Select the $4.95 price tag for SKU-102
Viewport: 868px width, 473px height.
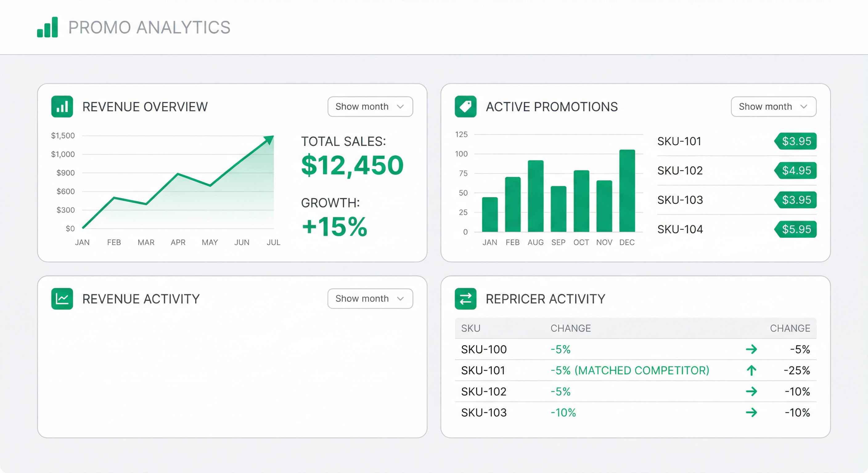(x=796, y=170)
